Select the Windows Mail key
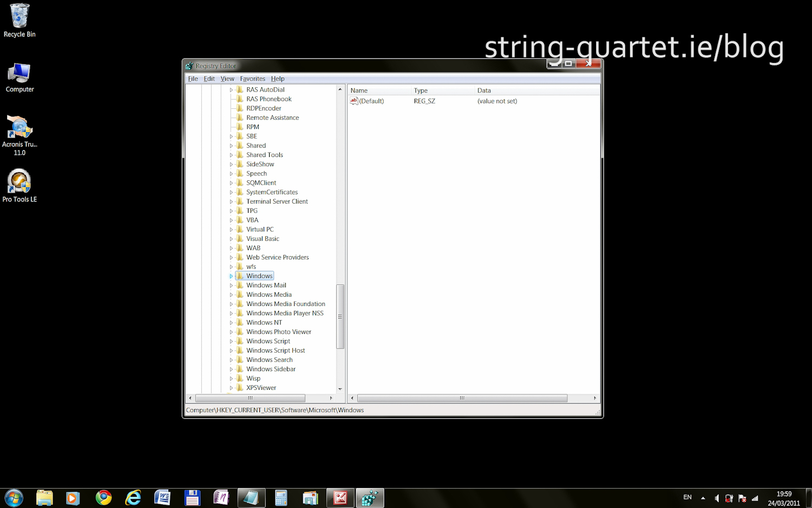The height and width of the screenshot is (508, 812). point(266,285)
